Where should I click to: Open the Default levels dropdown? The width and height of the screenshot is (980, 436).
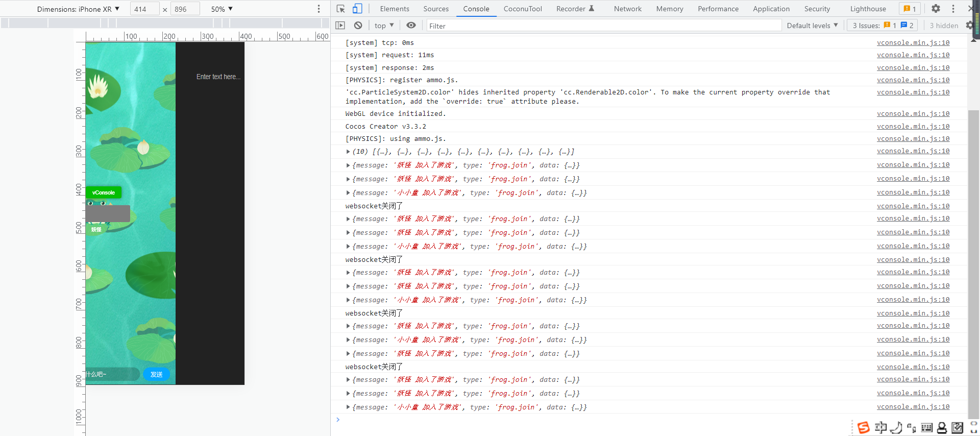812,26
